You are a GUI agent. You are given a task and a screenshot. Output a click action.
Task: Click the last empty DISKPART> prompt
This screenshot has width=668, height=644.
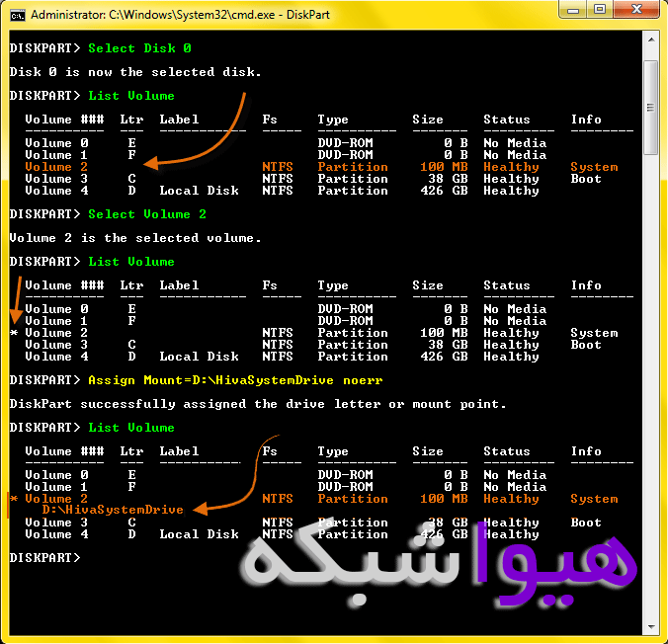tap(44, 557)
